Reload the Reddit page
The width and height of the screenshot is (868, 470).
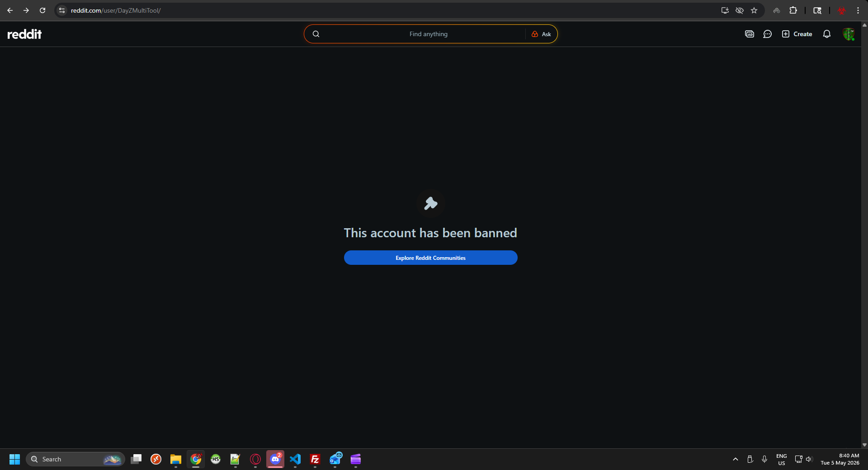click(x=42, y=10)
